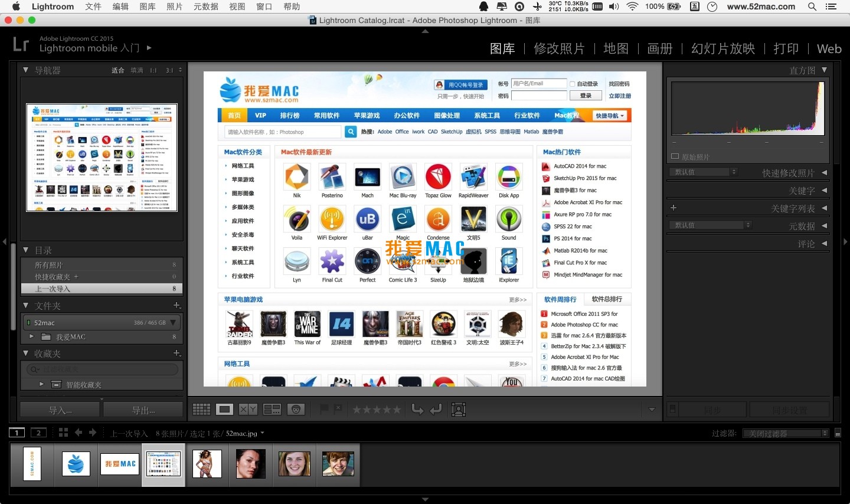
Task: Open the 元数据 menu in menu bar
Action: point(205,6)
